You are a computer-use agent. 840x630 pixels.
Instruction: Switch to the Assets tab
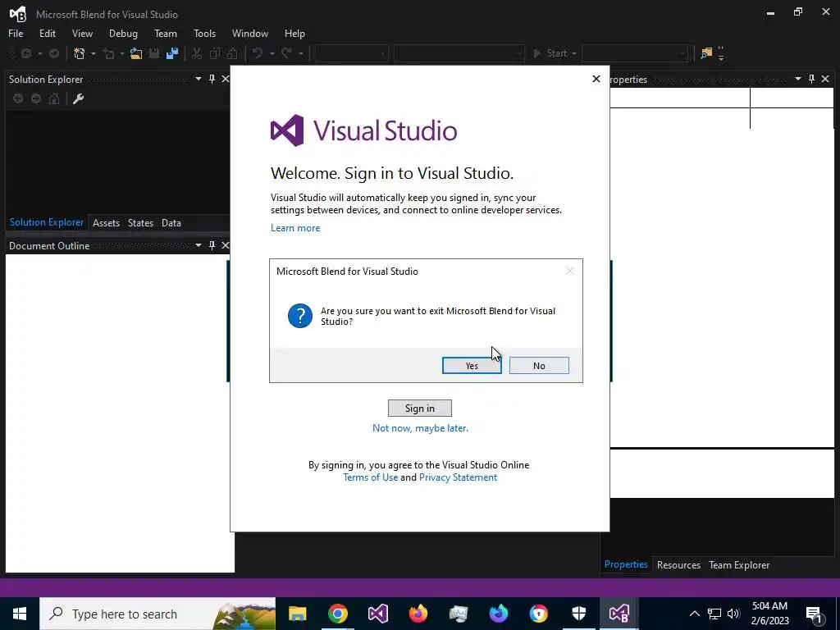pos(106,223)
